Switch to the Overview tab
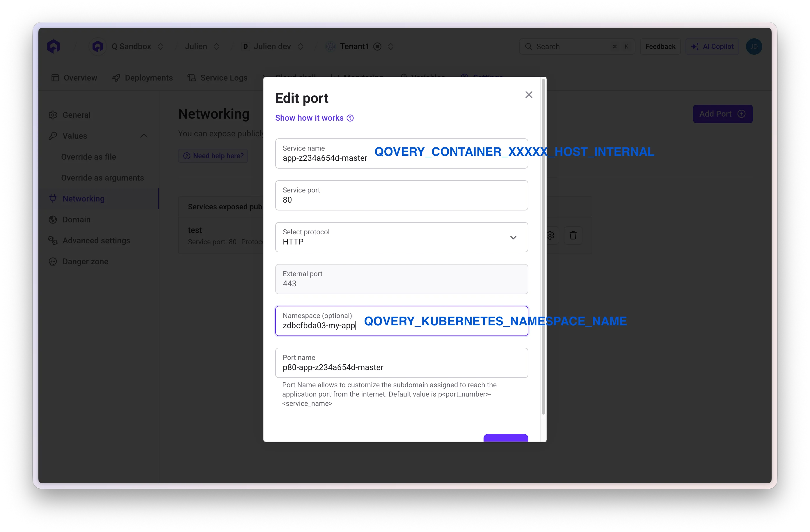The width and height of the screenshot is (810, 532). click(74, 78)
